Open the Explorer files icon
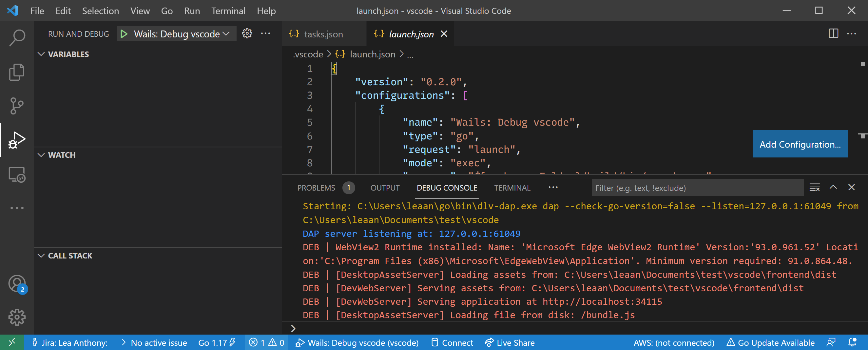Viewport: 868px width, 350px height. tap(17, 72)
